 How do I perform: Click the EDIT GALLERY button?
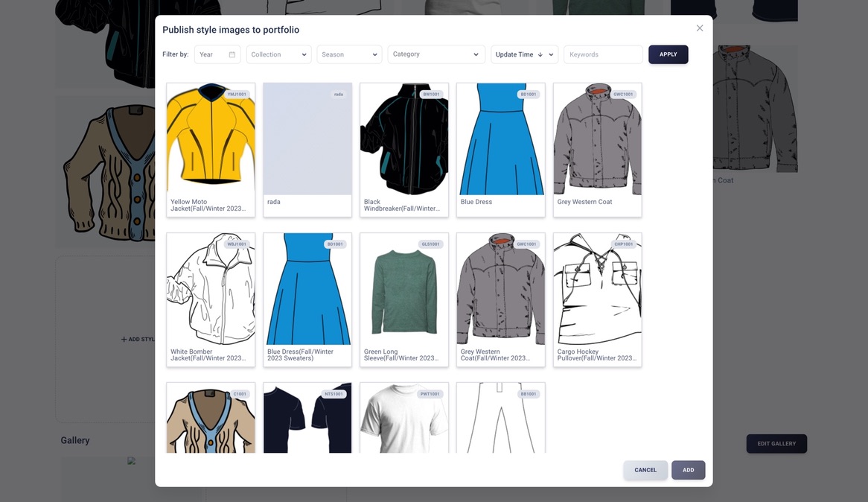[776, 444]
